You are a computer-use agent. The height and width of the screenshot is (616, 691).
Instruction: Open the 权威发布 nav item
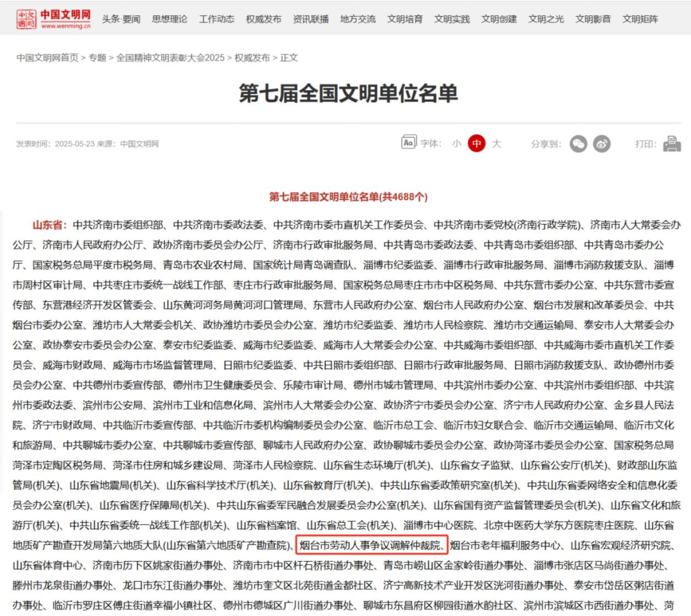264,19
